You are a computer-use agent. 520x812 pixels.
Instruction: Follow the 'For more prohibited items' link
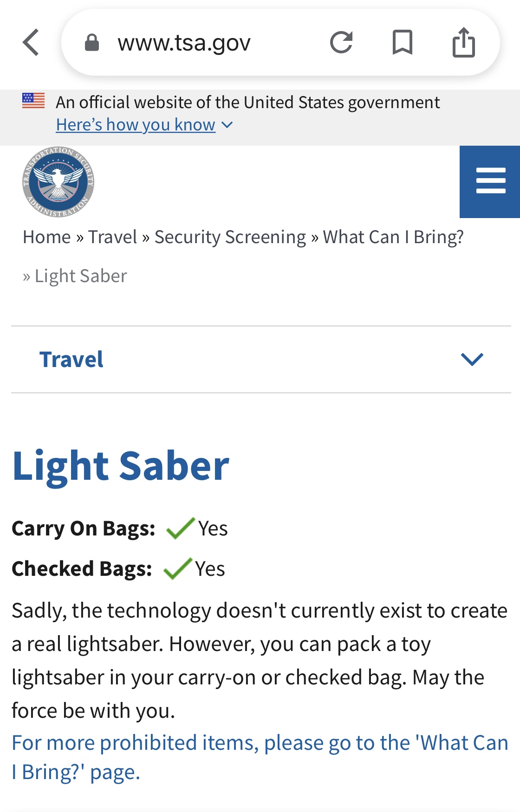(x=260, y=757)
